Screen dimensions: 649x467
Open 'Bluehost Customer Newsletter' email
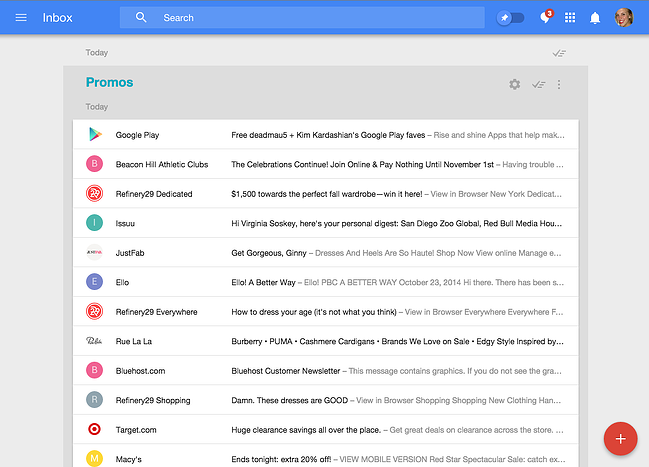pyautogui.click(x=326, y=371)
